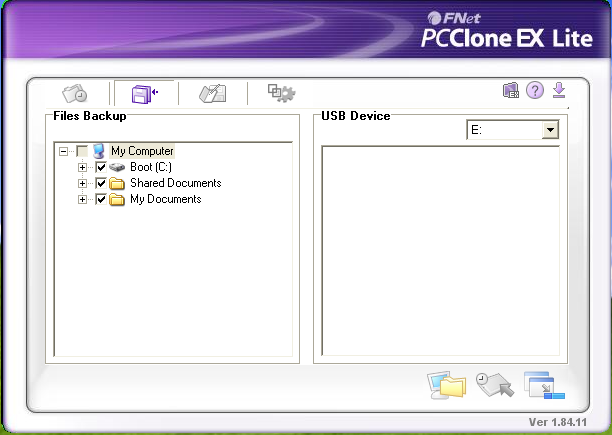
Task: Expand the My Documents folder node
Action: [82, 199]
